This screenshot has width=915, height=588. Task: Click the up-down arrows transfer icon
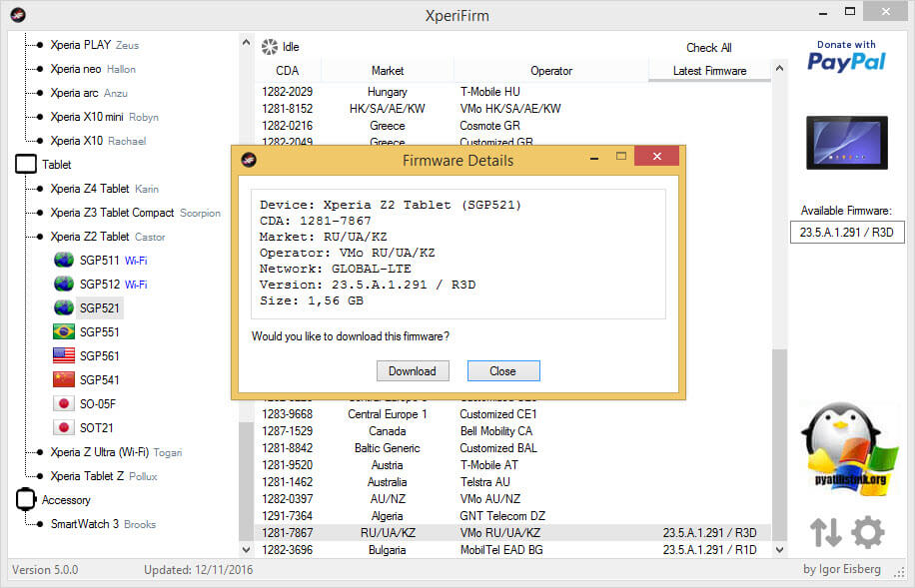tap(825, 532)
